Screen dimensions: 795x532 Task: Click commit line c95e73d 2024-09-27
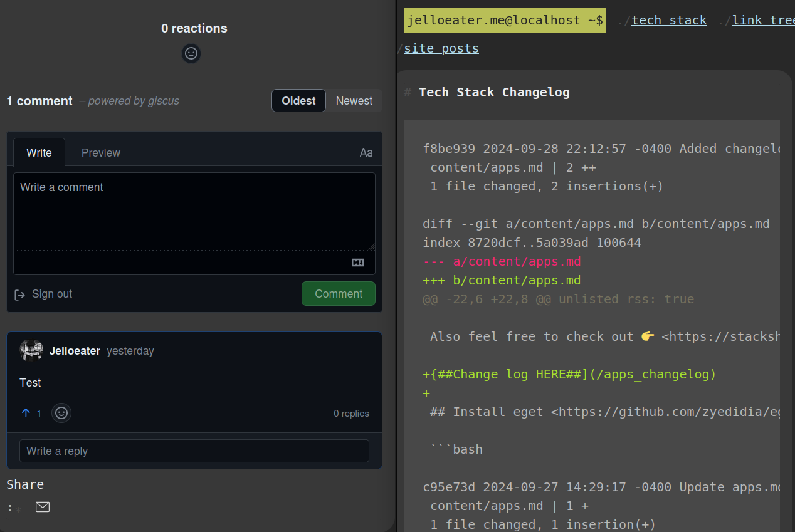[601, 487]
